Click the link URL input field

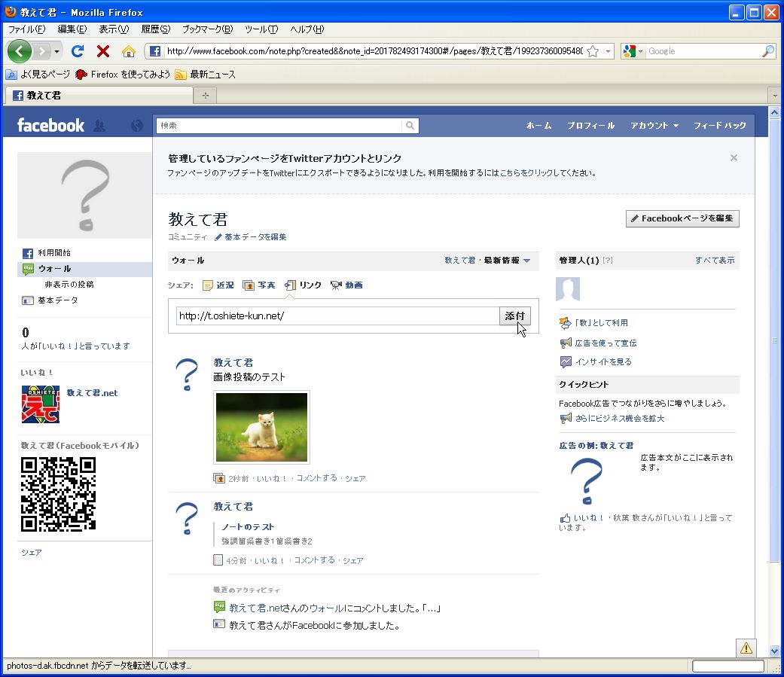(337, 316)
